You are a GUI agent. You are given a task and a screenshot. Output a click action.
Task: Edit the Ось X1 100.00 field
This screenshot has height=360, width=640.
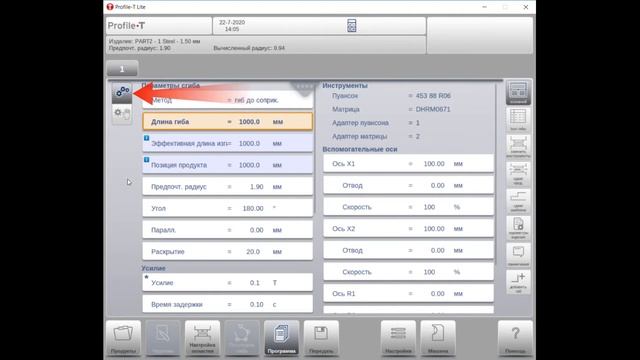click(408, 164)
